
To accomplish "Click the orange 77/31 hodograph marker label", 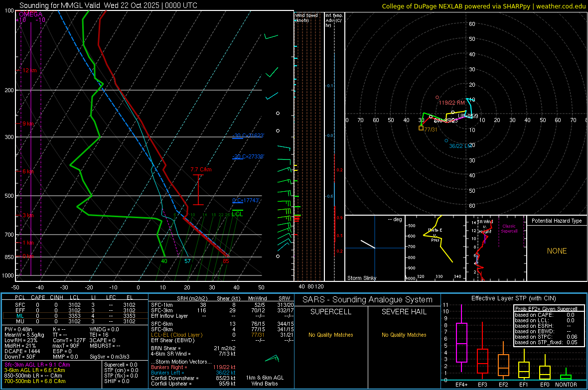I will click(431, 130).
